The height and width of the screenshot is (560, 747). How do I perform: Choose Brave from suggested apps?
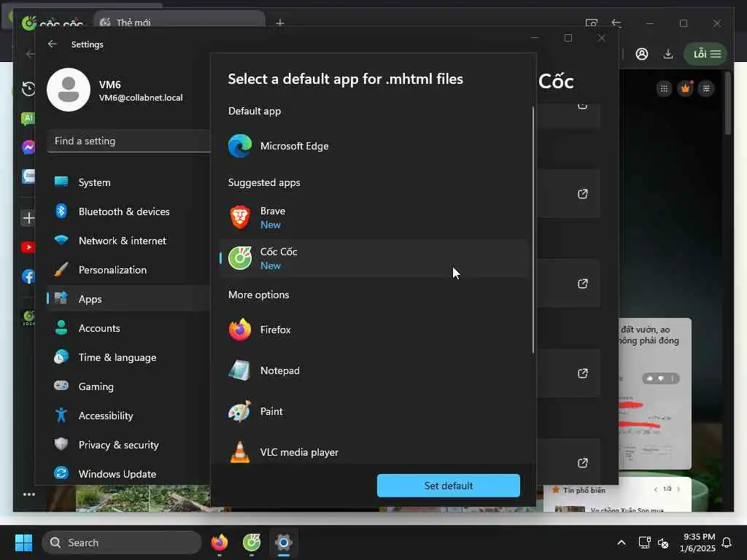point(374,217)
